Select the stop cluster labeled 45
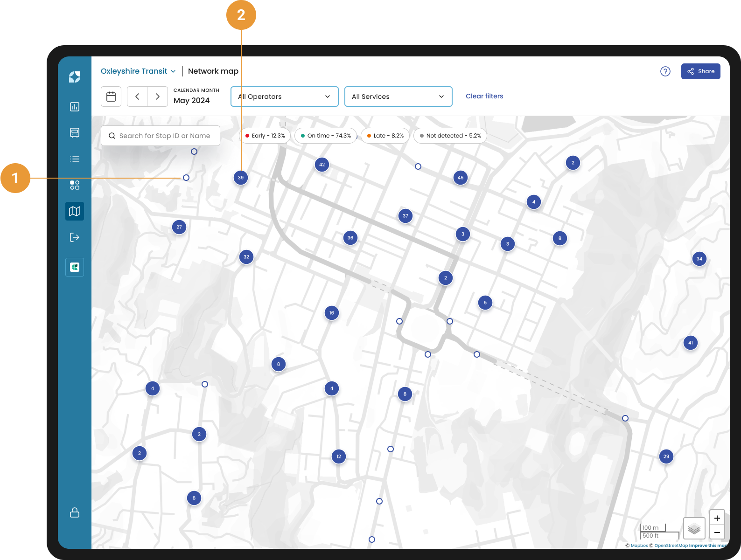The height and width of the screenshot is (560, 741). tap(461, 178)
